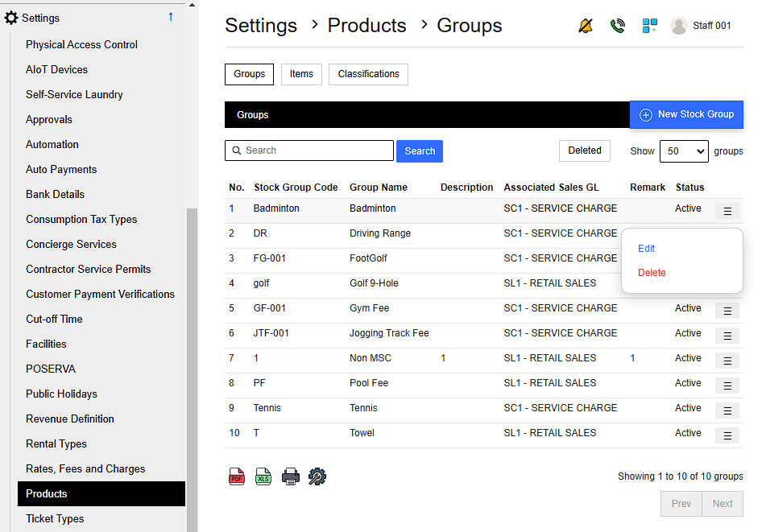Click the Staff 001 profile avatar
Image resolution: width=766 pixels, height=532 pixels.
click(679, 26)
